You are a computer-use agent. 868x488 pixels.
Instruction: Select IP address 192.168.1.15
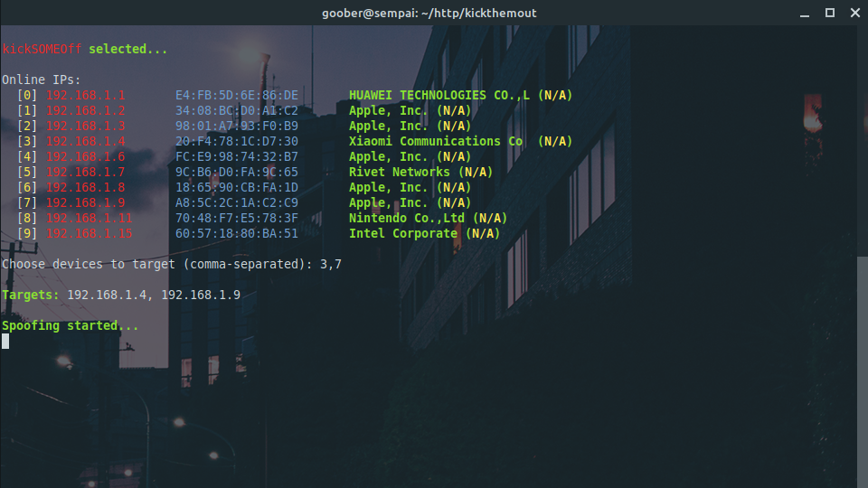click(x=90, y=233)
